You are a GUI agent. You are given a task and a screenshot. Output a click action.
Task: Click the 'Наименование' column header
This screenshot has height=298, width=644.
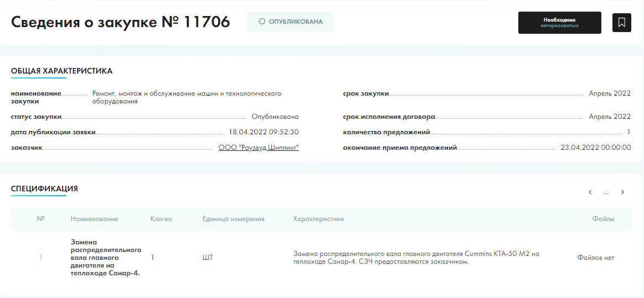(x=95, y=219)
